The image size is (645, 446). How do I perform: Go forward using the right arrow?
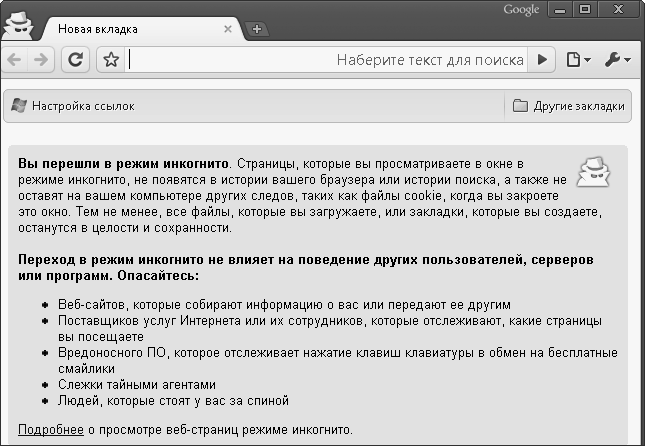click(42, 60)
